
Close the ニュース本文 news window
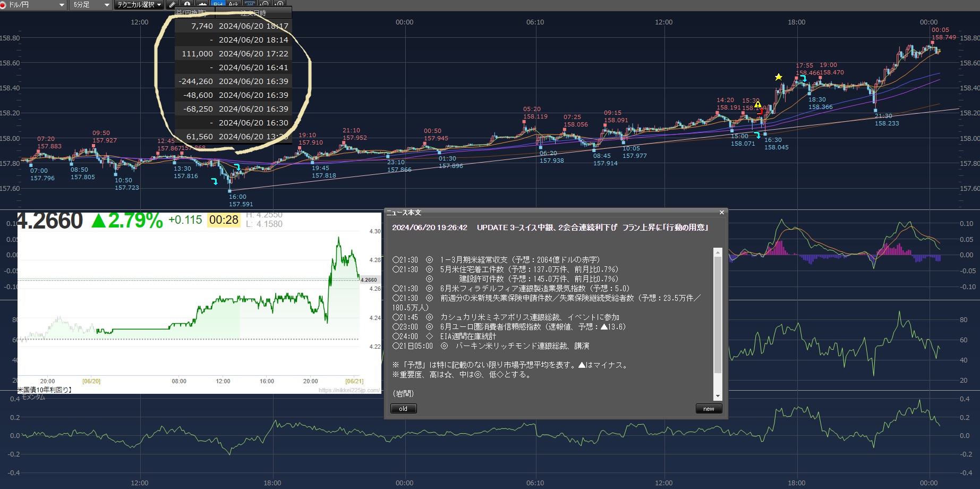point(721,213)
